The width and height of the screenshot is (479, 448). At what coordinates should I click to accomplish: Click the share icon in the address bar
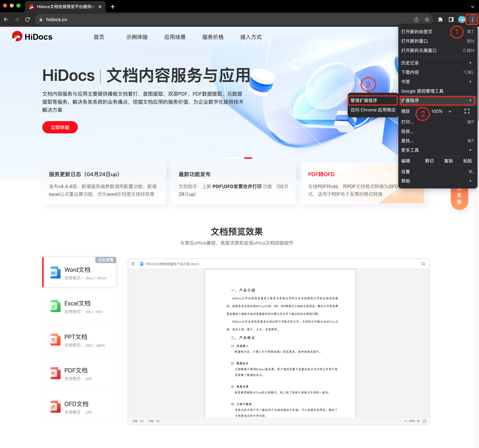[x=416, y=19]
